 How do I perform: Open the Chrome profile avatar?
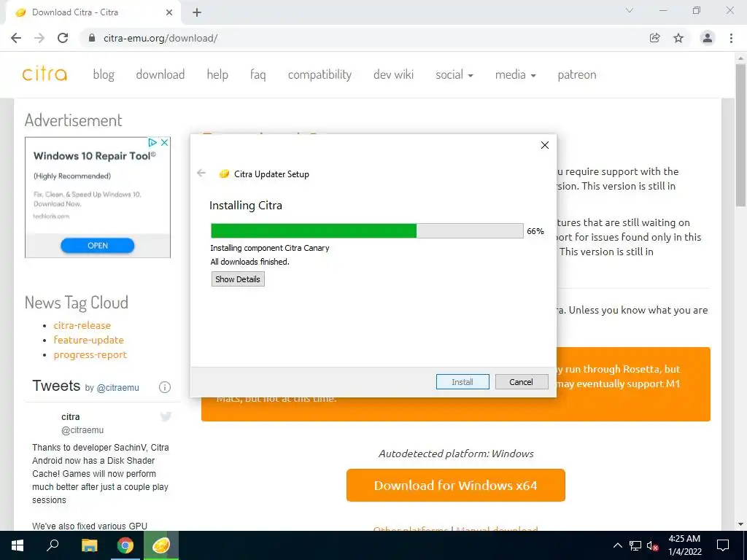click(x=708, y=38)
